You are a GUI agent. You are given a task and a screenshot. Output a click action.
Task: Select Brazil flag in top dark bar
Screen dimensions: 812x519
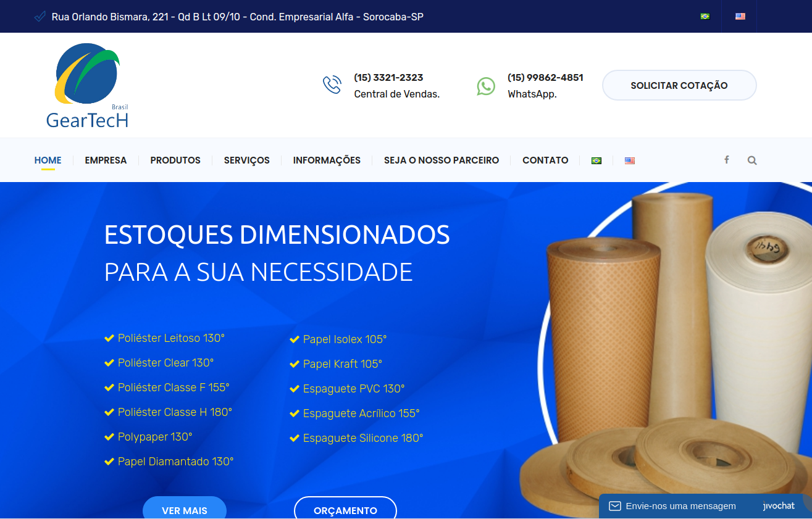coord(705,17)
